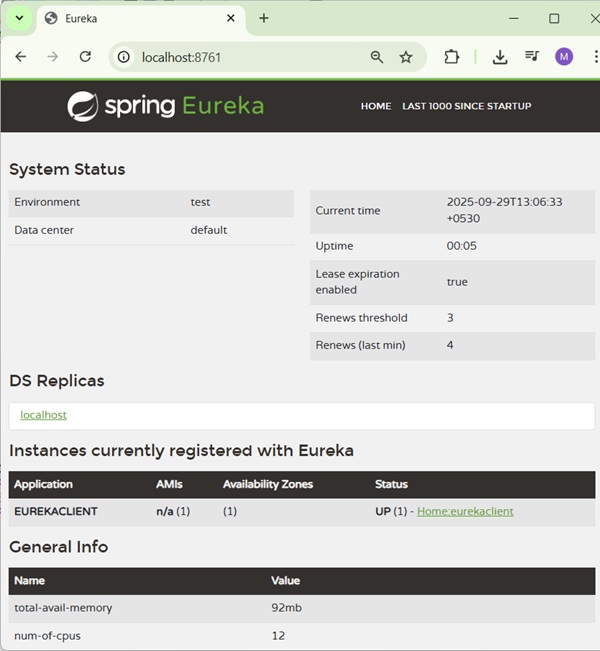
Task: Open a new browser tab
Action: tap(264, 18)
